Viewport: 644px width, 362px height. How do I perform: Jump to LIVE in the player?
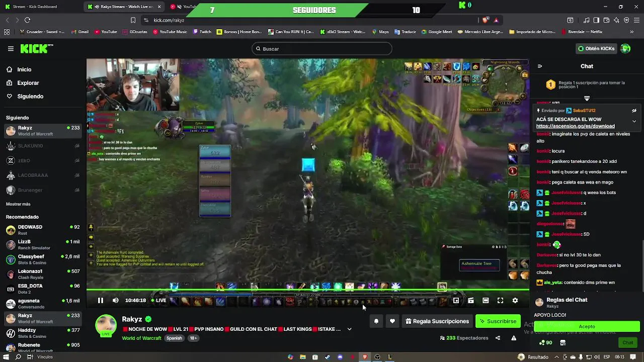coord(159,301)
